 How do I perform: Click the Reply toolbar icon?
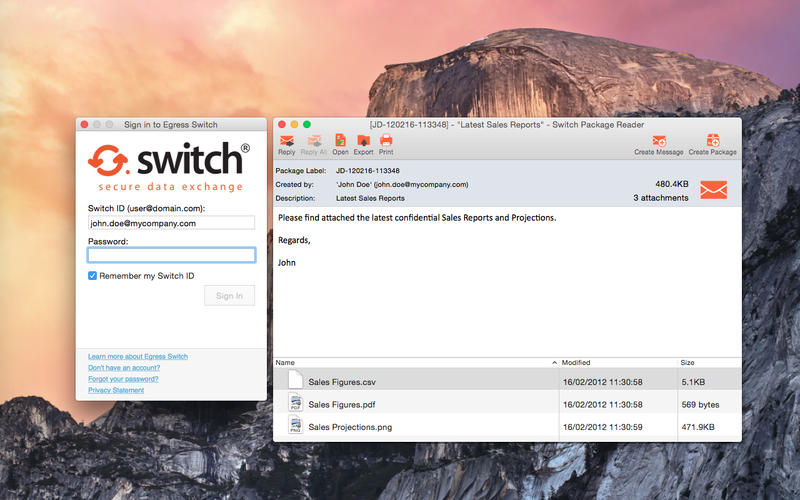click(x=286, y=141)
